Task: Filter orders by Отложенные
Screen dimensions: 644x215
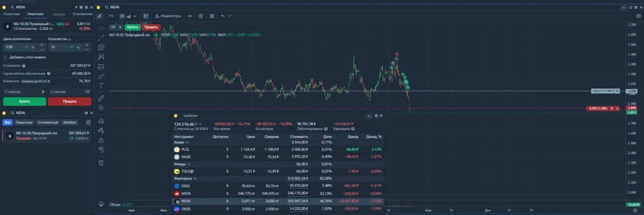Action: 47,123
